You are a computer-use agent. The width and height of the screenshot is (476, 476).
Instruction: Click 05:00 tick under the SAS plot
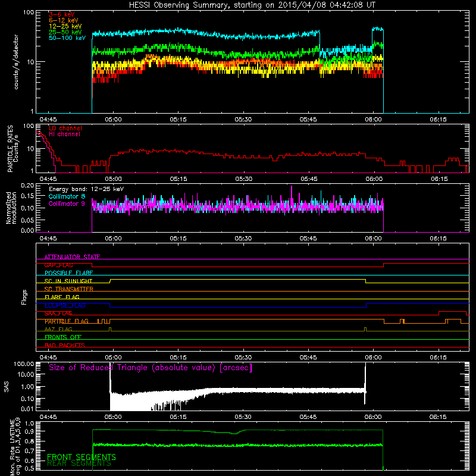click(113, 417)
